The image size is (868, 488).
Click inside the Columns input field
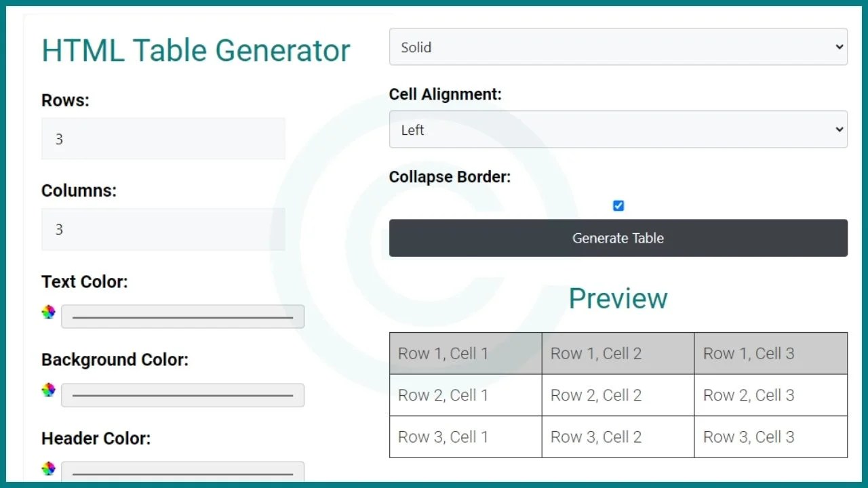163,229
